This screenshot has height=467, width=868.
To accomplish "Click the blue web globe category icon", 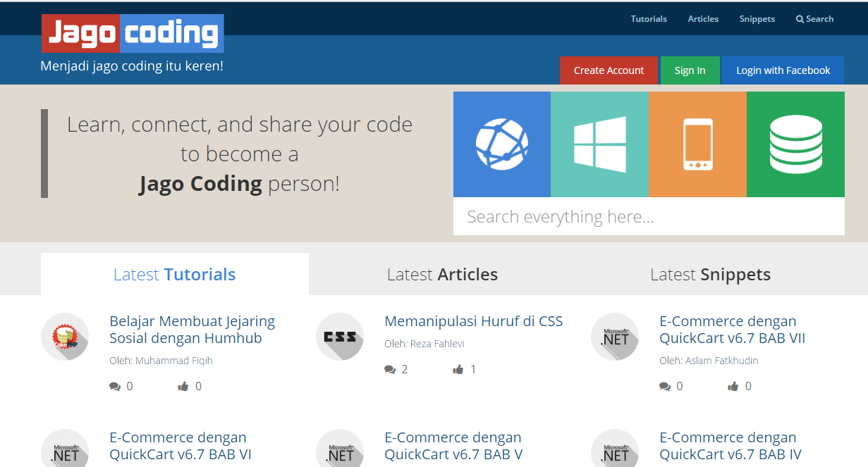I will point(501,144).
